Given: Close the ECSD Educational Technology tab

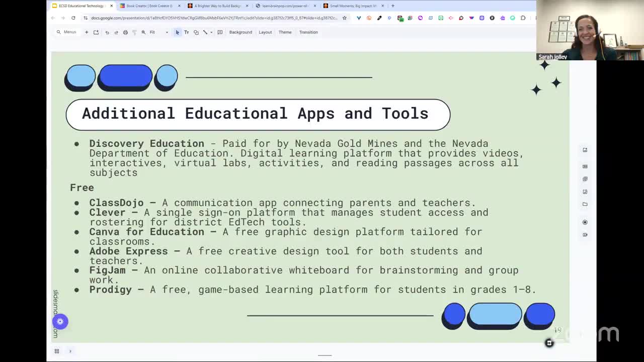Looking at the screenshot, I should coord(112,6).
